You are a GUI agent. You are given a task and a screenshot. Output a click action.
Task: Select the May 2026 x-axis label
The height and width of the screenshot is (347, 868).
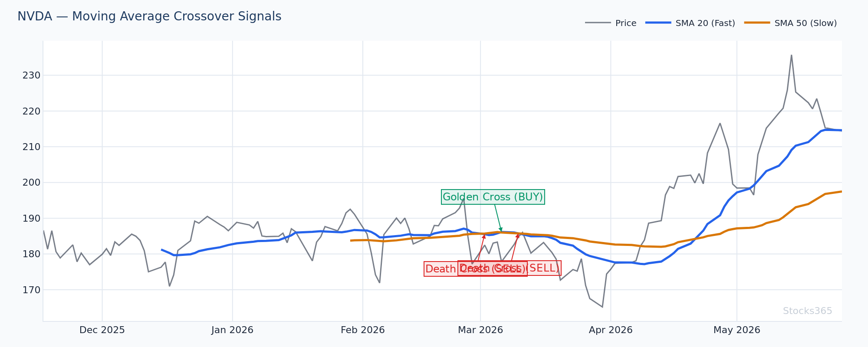[x=737, y=330]
